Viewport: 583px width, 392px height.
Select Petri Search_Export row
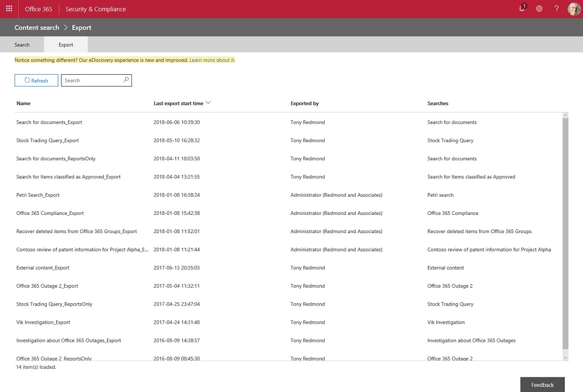288,195
